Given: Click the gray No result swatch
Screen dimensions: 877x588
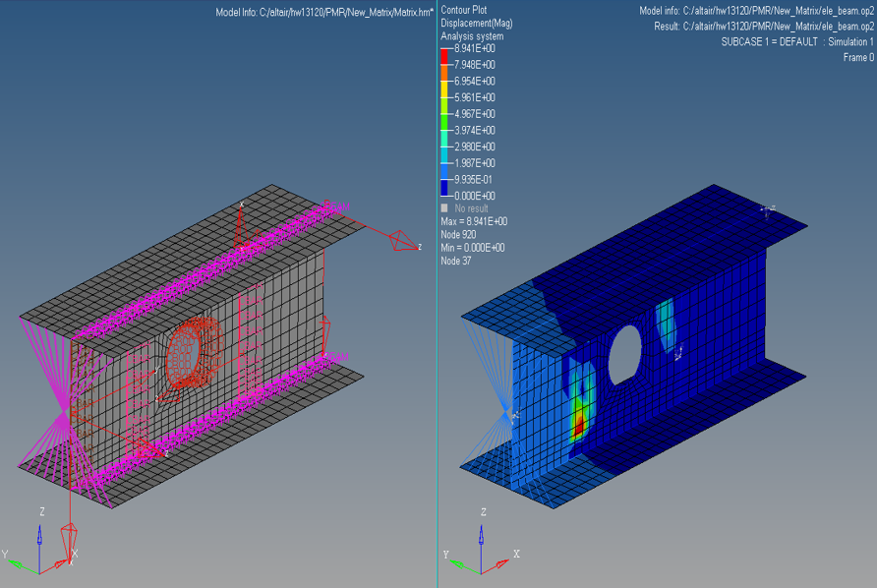Looking at the screenshot, I should [445, 208].
